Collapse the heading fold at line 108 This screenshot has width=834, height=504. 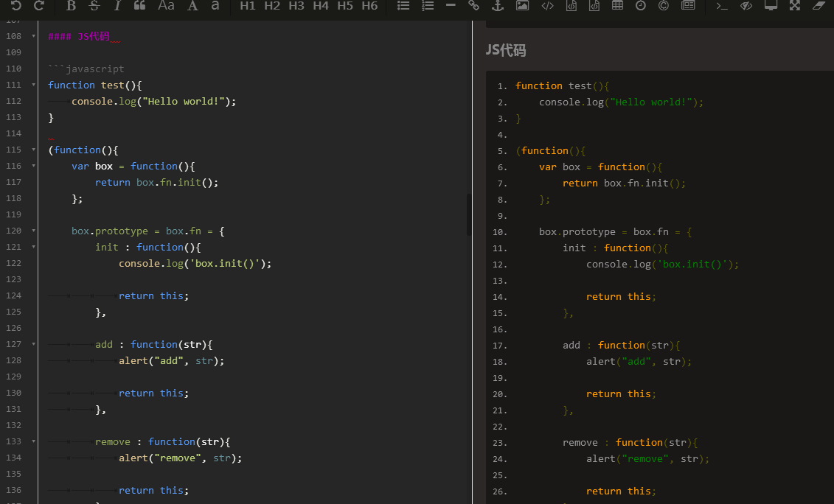click(x=33, y=36)
